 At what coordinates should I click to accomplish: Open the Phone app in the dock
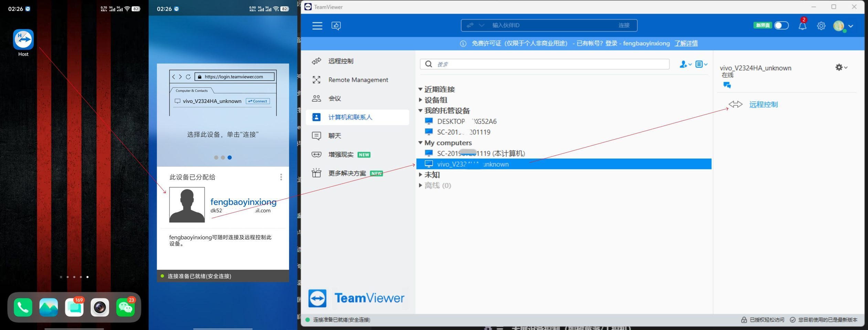[x=23, y=307]
